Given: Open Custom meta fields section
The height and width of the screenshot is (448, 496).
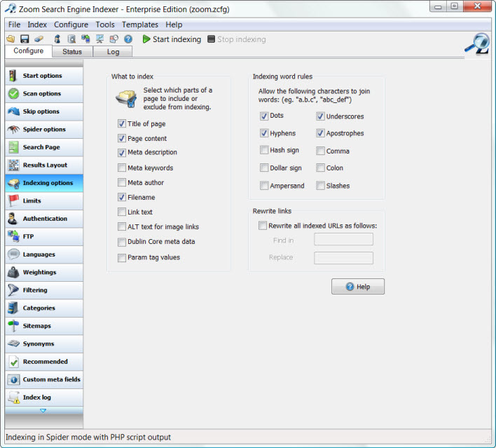Looking at the screenshot, I should click(x=44, y=379).
